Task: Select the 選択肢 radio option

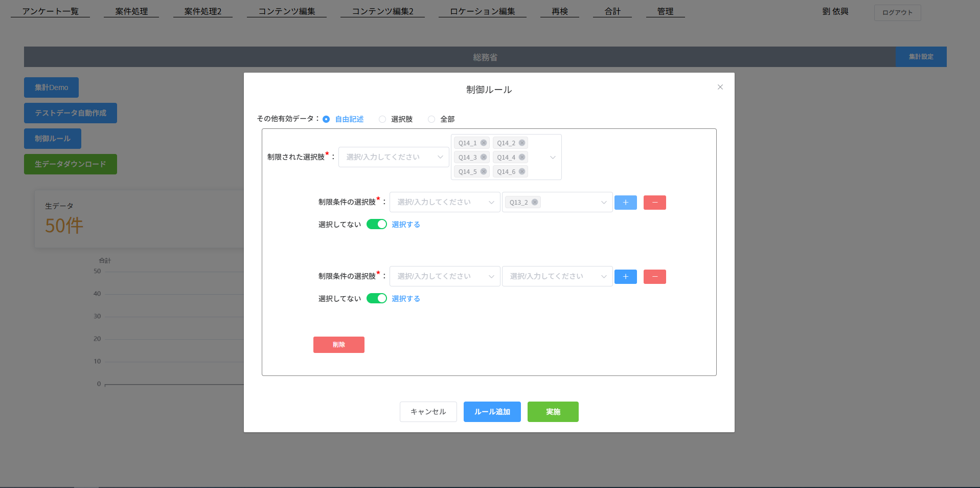Action: coord(382,119)
